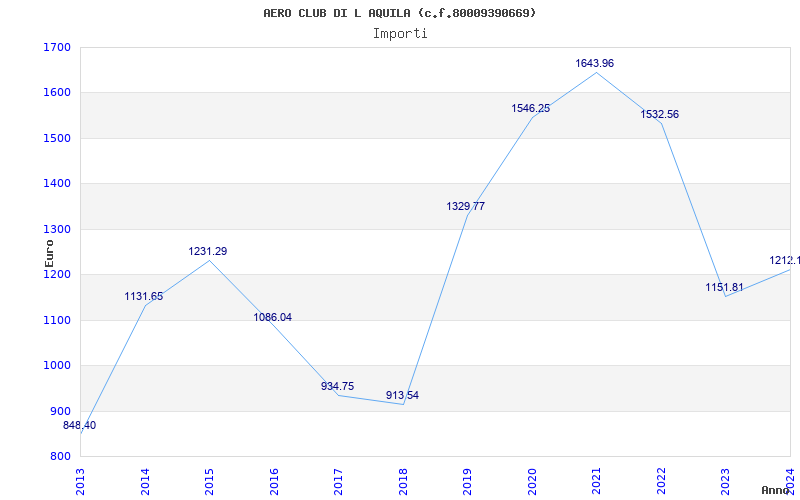Click data label 1546.25
800x500 pixels.
531,108
